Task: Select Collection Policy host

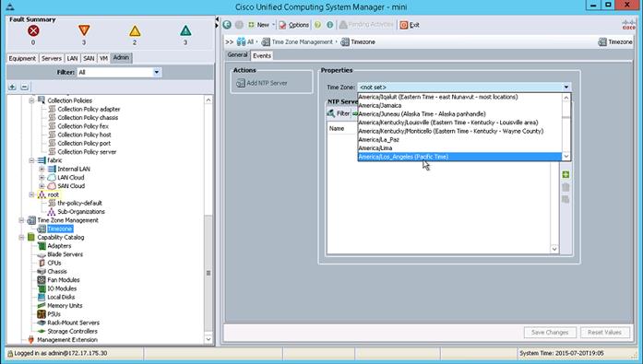Action: (84, 135)
